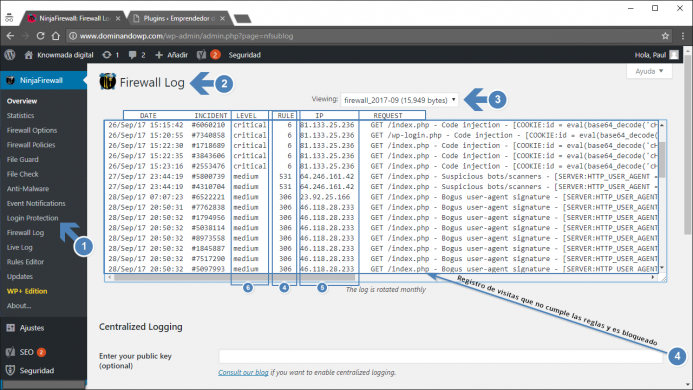Open Live Log in the sidebar
This screenshot has width=693, height=390.
(x=19, y=247)
